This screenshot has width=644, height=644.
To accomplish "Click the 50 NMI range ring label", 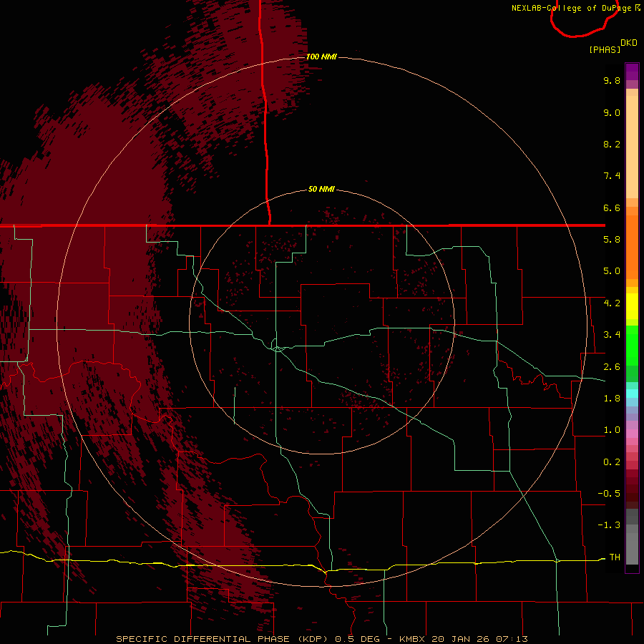I will [x=321, y=190].
